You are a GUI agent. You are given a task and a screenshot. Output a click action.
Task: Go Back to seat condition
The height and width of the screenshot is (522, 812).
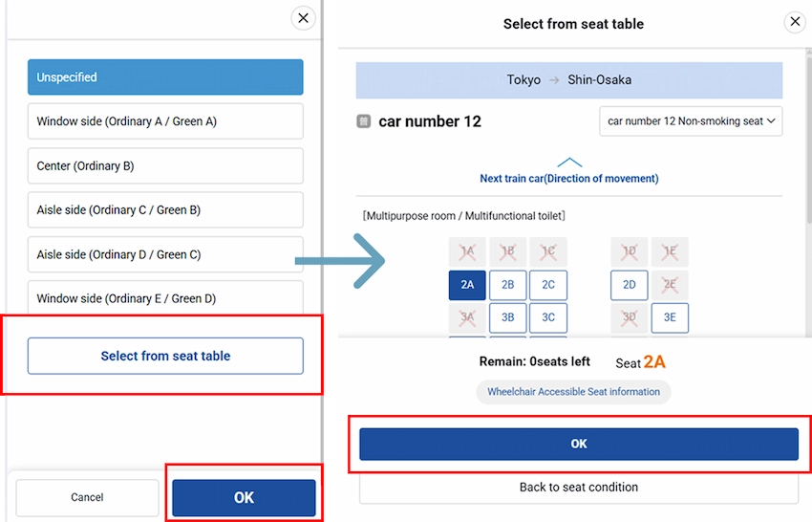(578, 488)
